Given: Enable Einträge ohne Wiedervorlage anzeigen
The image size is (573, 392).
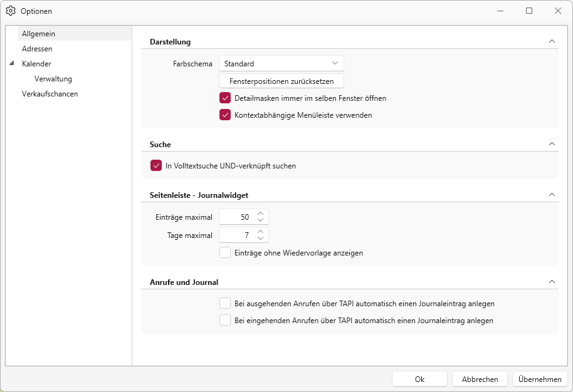Looking at the screenshot, I should click(225, 252).
